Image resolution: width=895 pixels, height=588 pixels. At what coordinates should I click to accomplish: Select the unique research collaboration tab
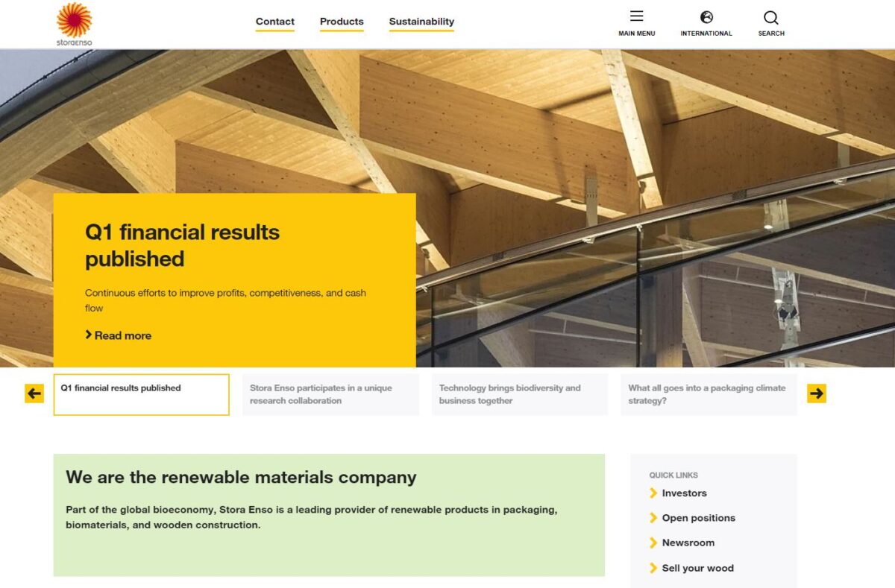pyautogui.click(x=330, y=394)
